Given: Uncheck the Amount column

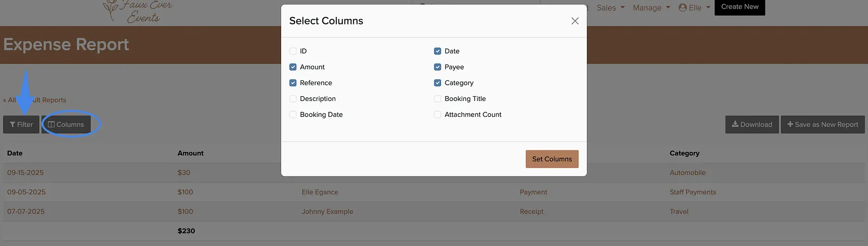Looking at the screenshot, I should pyautogui.click(x=293, y=67).
